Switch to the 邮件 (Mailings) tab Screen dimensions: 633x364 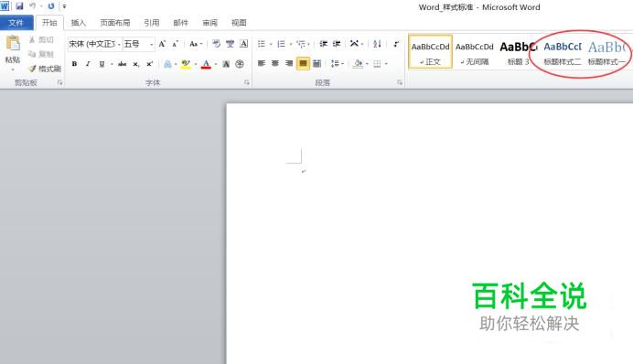click(x=180, y=23)
